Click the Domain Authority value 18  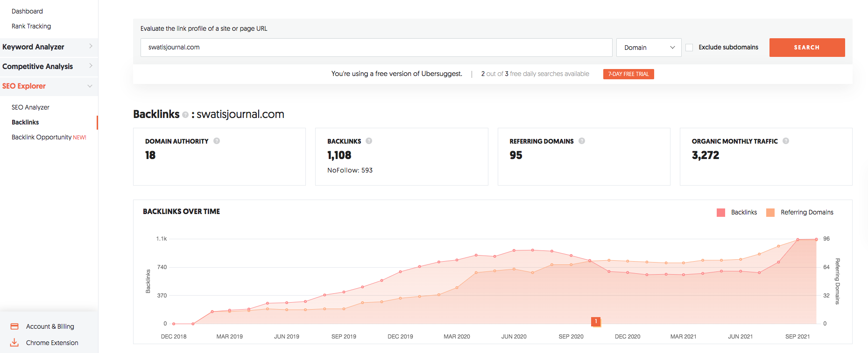150,155
